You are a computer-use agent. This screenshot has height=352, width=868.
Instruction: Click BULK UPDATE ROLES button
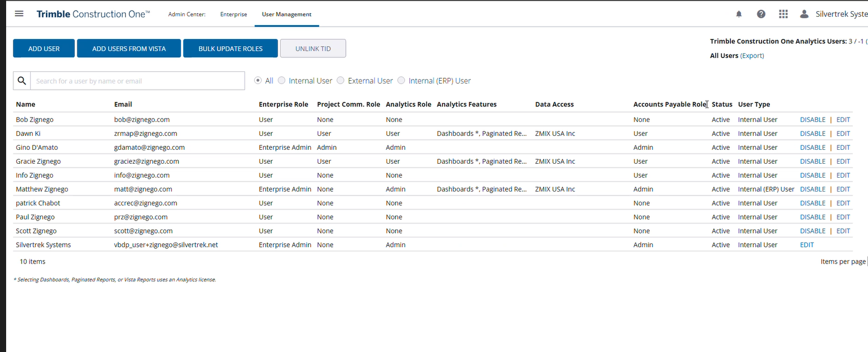231,48
